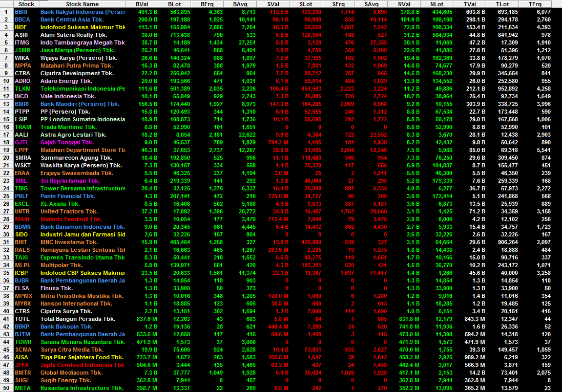This screenshot has width=562, height=392.
Task: Select the TAXI stock code
Action: [x=21, y=258]
